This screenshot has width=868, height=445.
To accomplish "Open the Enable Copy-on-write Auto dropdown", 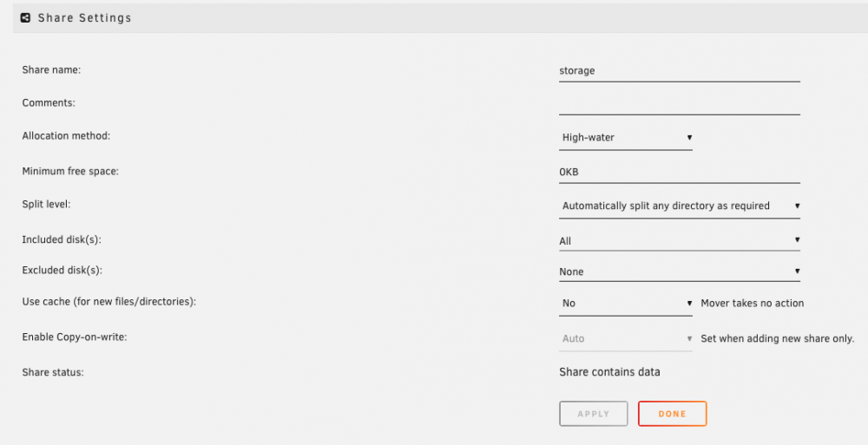I will (626, 338).
